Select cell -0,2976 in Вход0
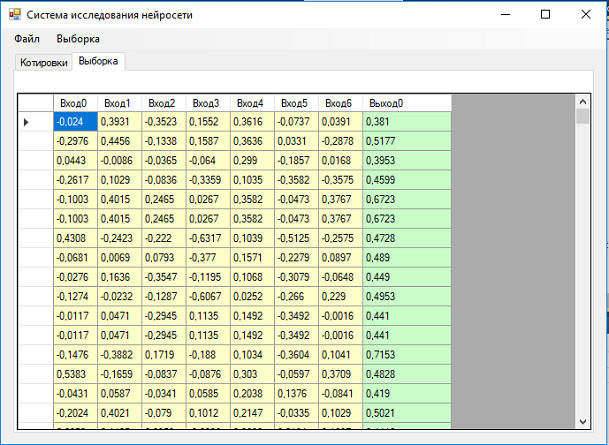 tap(75, 141)
